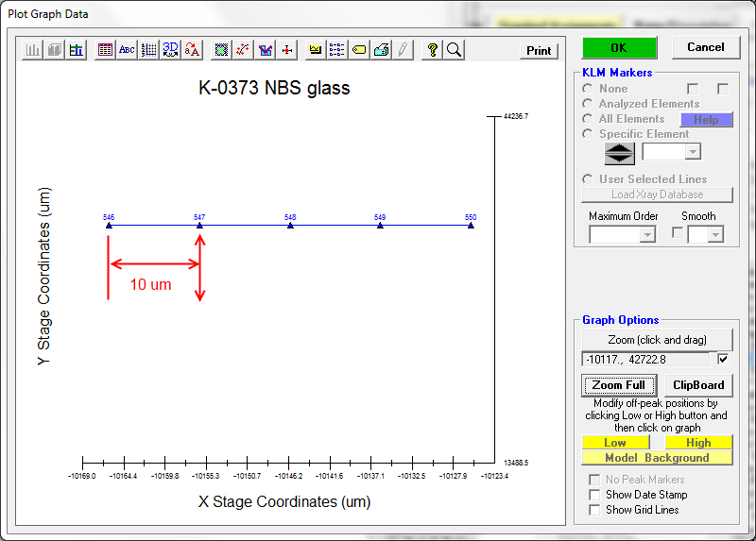The width and height of the screenshot is (756, 541).
Task: Click the Zoom Full button
Action: click(619, 385)
